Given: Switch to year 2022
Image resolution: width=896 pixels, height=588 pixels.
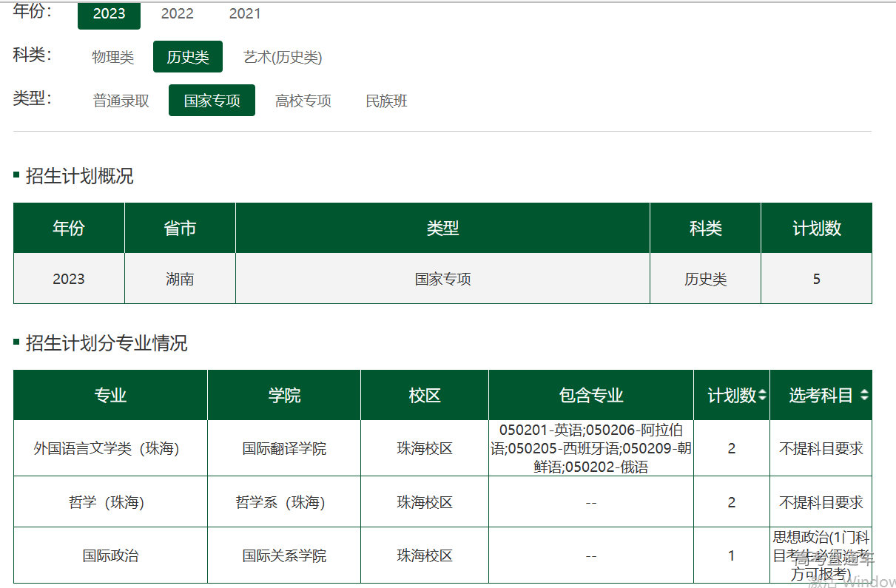Looking at the screenshot, I should [x=177, y=14].
